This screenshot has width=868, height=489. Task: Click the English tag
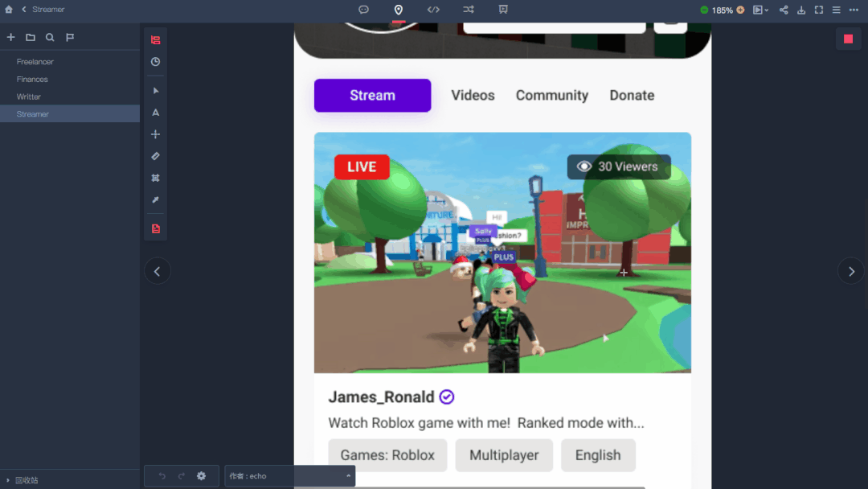598,455
